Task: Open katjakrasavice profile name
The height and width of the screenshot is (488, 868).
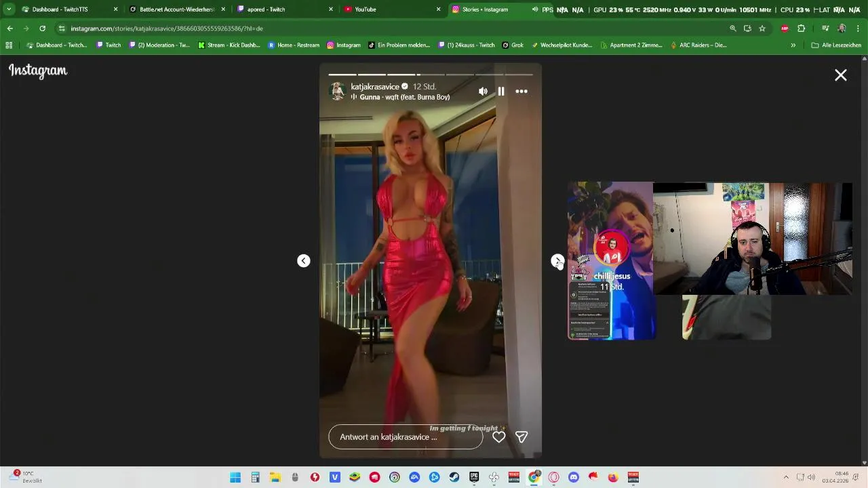Action: point(375,87)
